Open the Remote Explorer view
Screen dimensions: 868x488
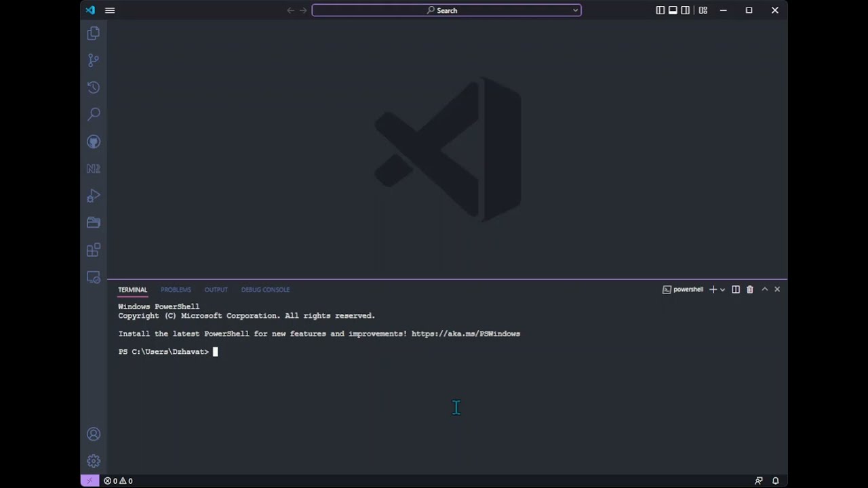coord(94,277)
